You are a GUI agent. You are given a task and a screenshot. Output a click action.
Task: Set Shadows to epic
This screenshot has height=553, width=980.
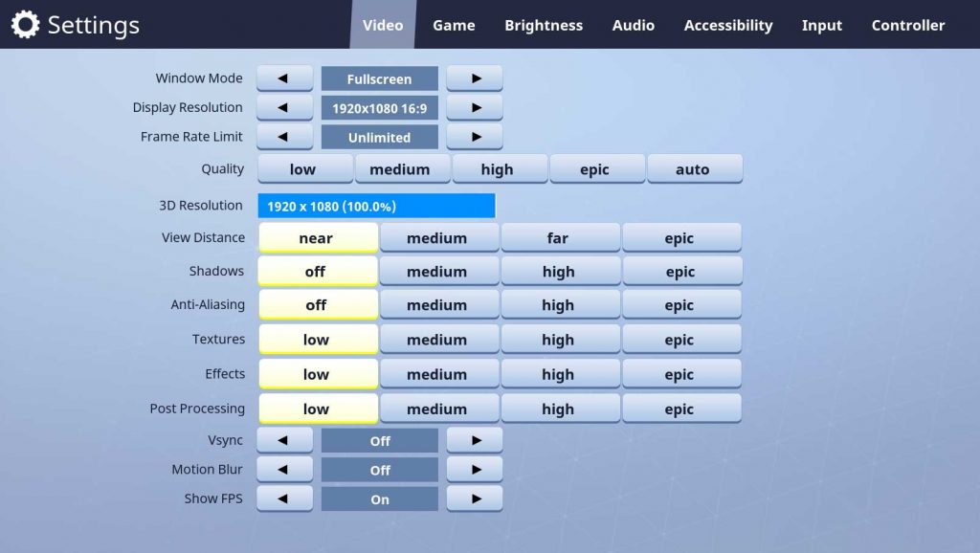pyautogui.click(x=681, y=271)
